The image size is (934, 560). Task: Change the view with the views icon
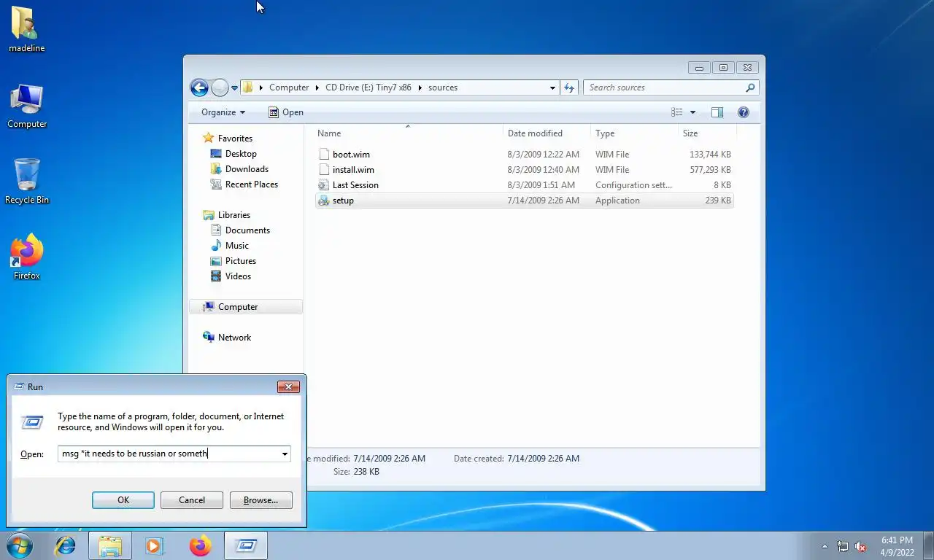(x=677, y=112)
